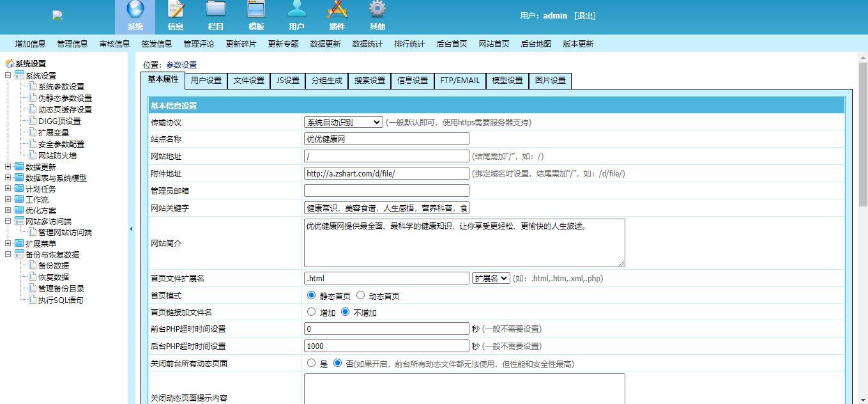Open the 扩展名 dropdown
Viewport: 868px width, 404px height.
pos(491,278)
